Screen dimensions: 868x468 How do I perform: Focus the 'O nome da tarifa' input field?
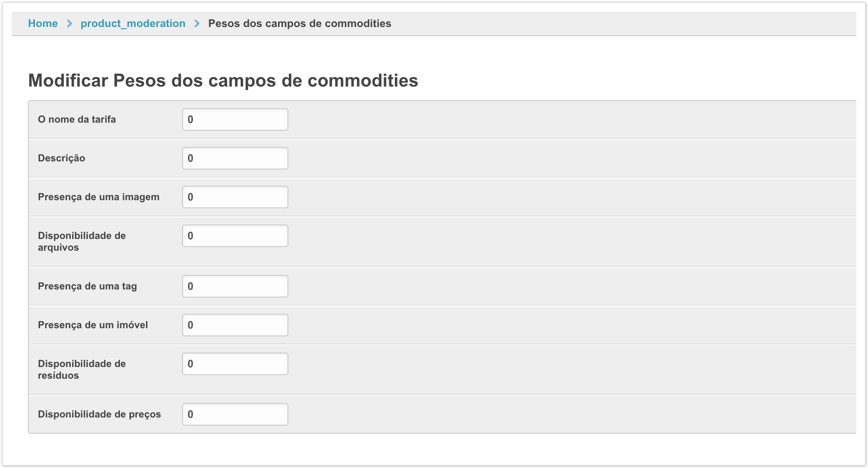coord(235,119)
